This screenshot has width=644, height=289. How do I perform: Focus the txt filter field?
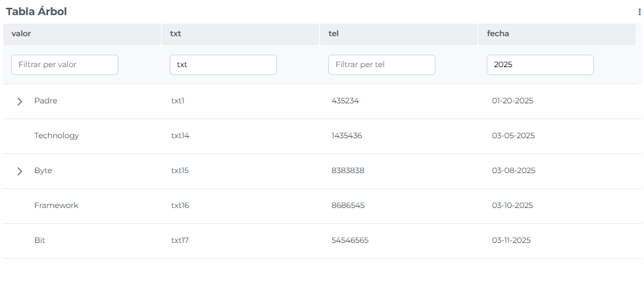(223, 65)
